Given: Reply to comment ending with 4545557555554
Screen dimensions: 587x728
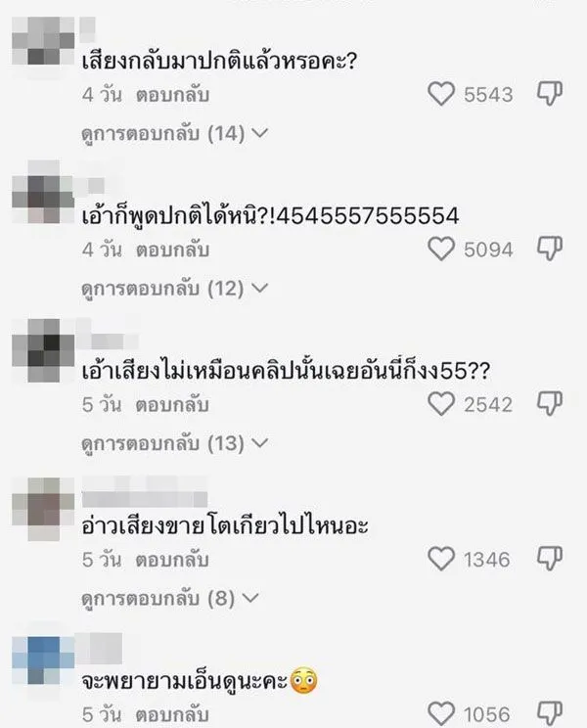Looking at the screenshot, I should [172, 250].
